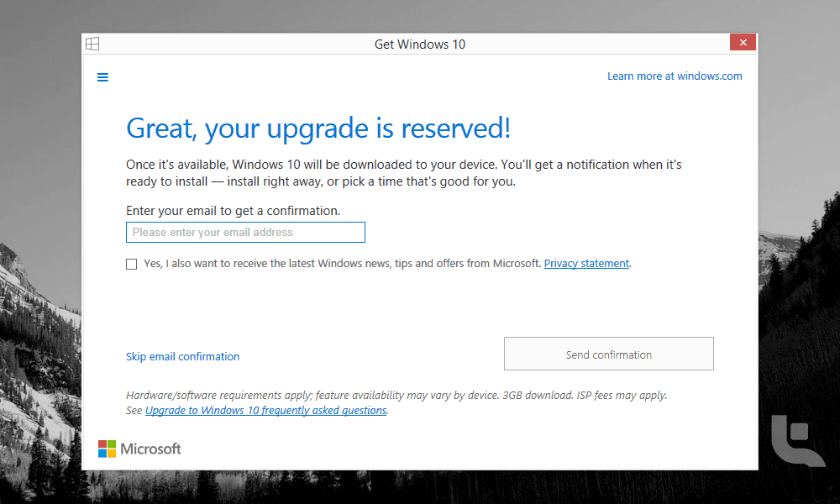Open the Privacy statement link
Viewport: 840px width, 504px height.
[x=586, y=264]
